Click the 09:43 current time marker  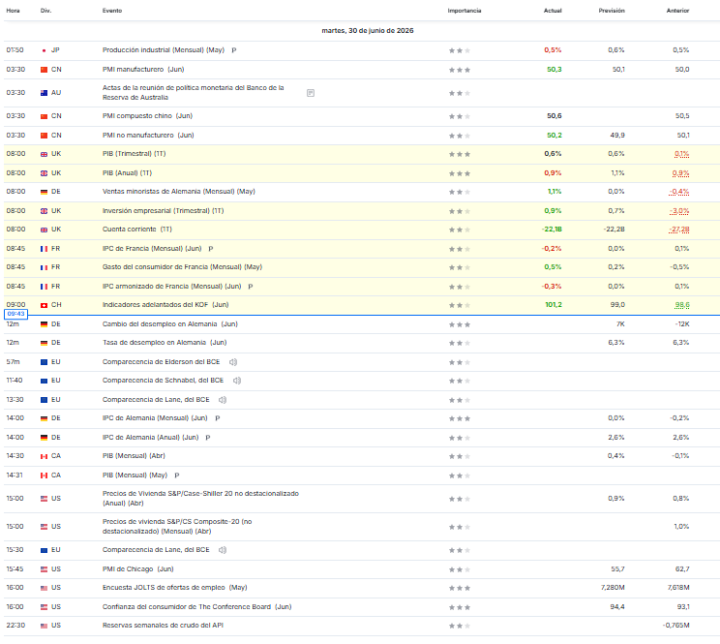point(16,314)
